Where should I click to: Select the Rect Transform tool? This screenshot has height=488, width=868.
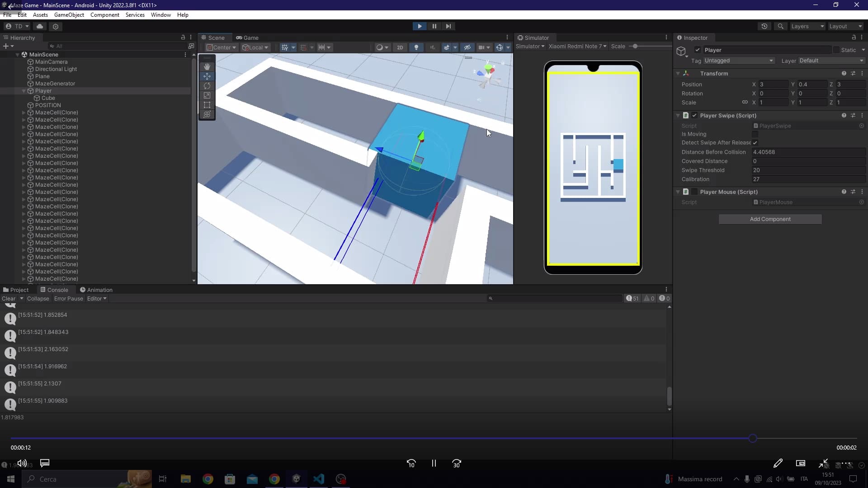(207, 105)
